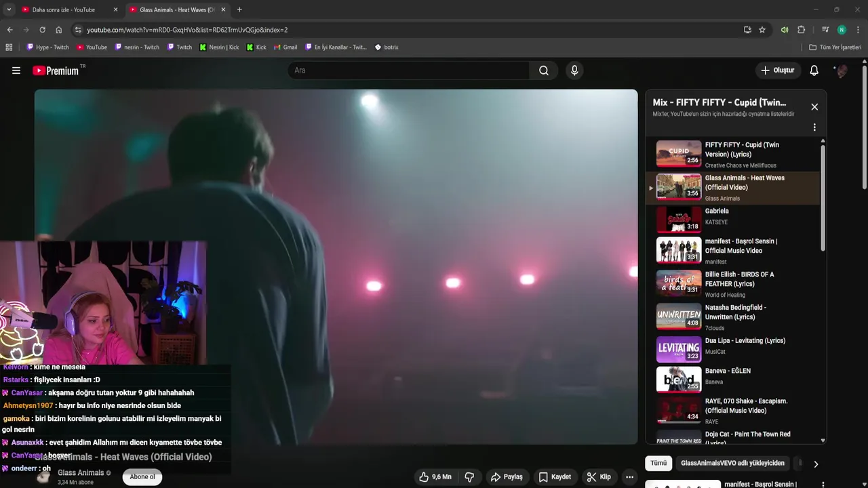
Task: Go back in the browser
Action: click(x=9, y=30)
